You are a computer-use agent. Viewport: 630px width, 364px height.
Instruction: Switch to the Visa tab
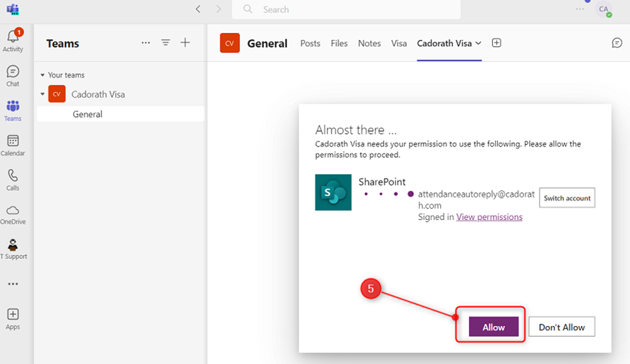tap(399, 43)
